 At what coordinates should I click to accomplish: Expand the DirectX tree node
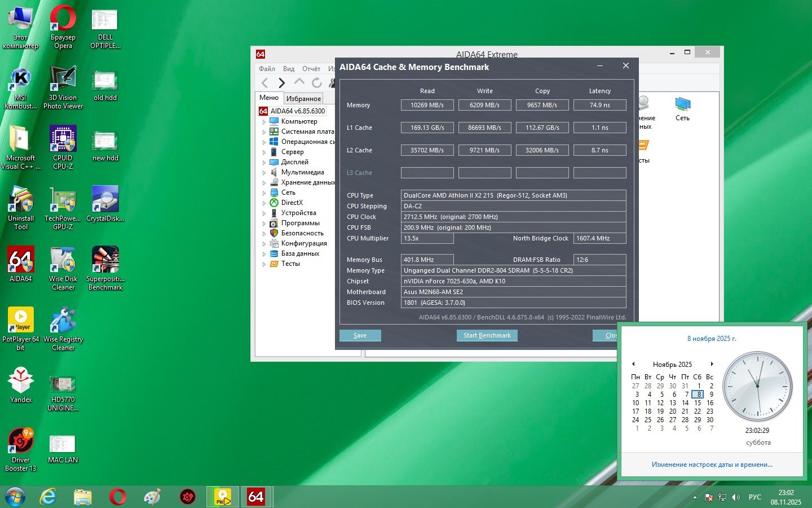[264, 203]
